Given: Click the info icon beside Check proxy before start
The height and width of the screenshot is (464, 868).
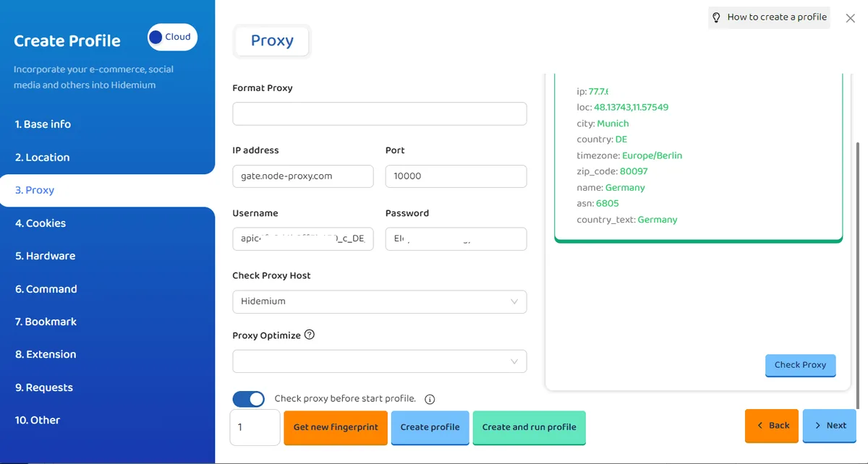Looking at the screenshot, I should click(x=430, y=399).
